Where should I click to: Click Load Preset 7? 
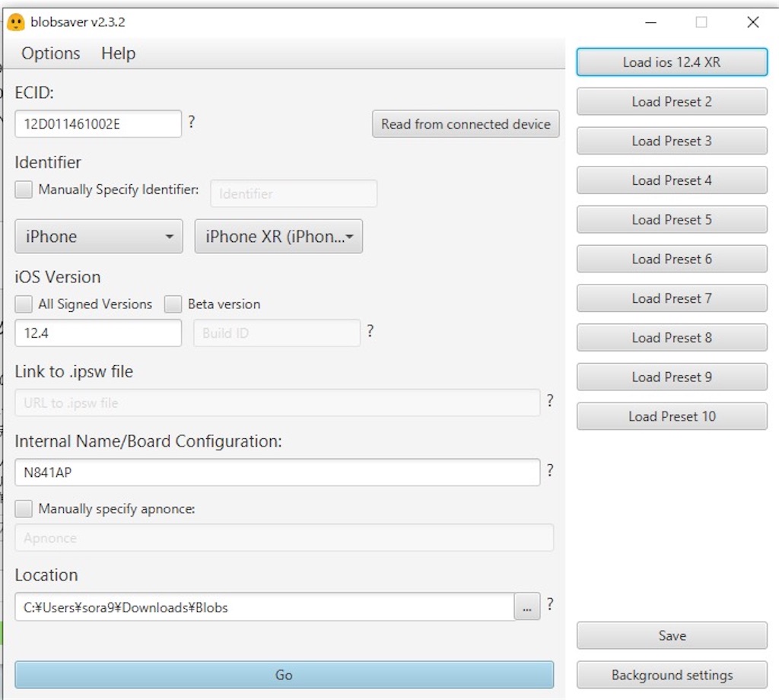tap(672, 298)
